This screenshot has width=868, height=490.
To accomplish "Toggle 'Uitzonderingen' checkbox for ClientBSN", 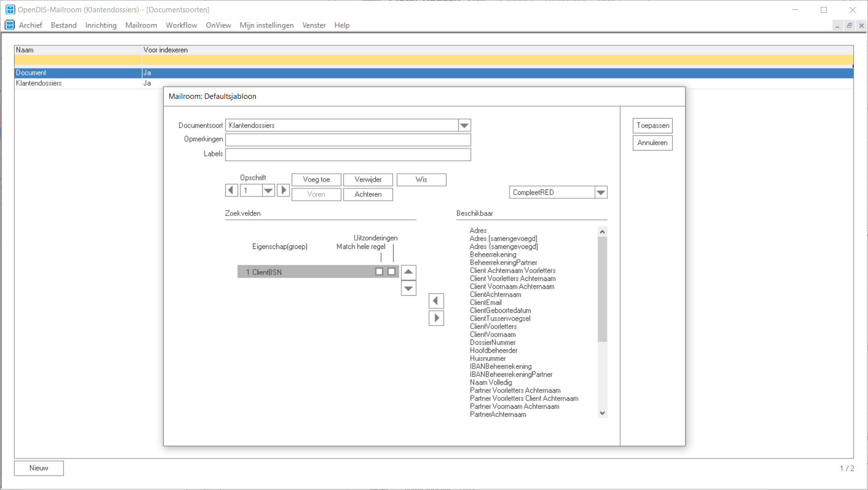I will (391, 272).
